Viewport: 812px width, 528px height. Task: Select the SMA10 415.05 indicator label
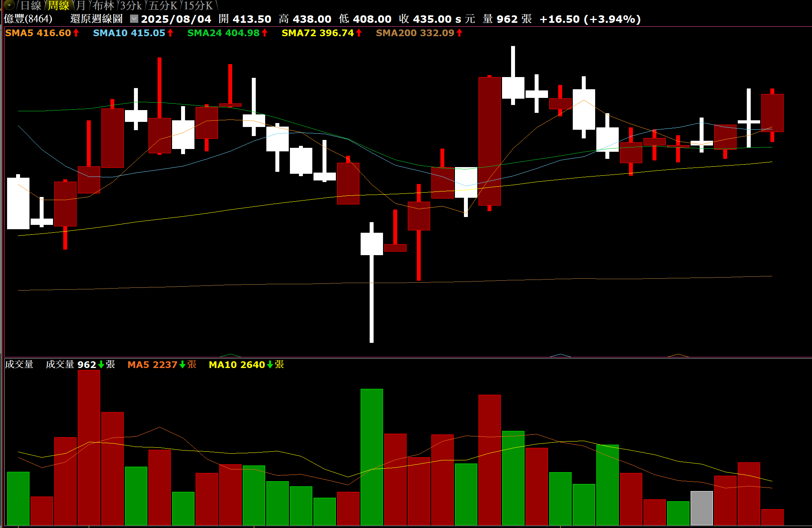(129, 33)
